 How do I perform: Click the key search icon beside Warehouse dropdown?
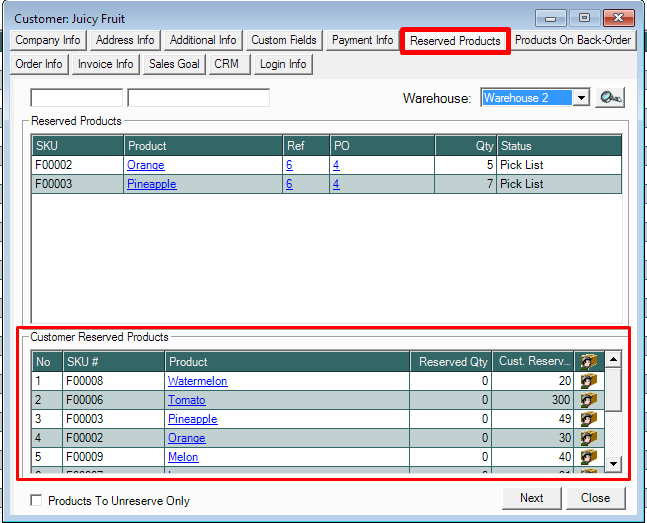click(609, 98)
